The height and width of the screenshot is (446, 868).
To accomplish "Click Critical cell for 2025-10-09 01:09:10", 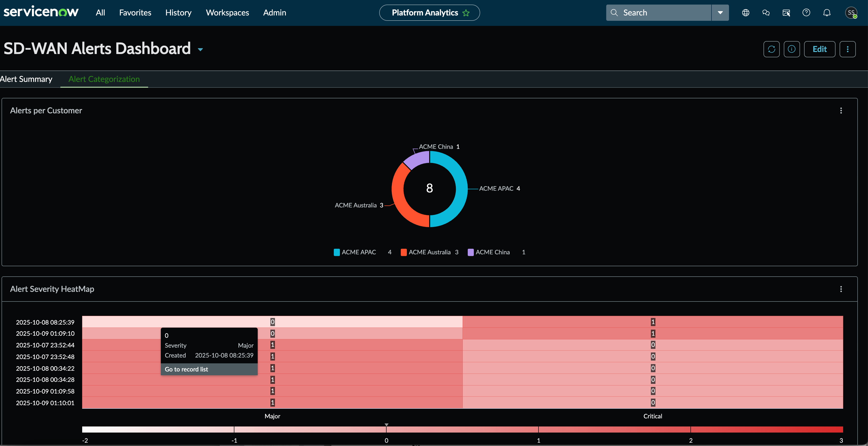I will click(x=653, y=333).
